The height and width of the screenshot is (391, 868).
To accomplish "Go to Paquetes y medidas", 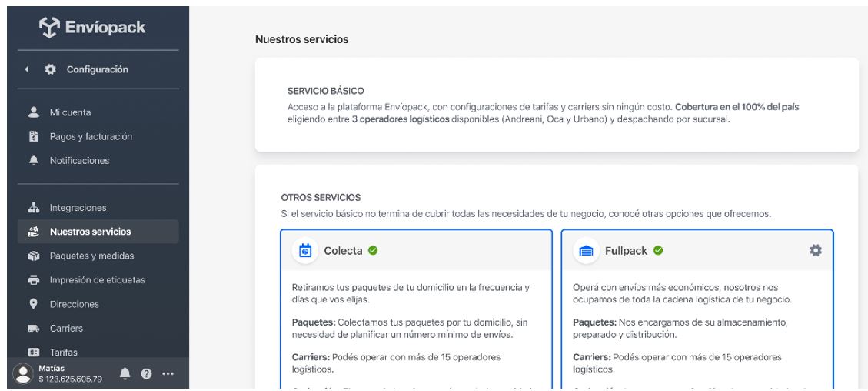I will pos(98,256).
